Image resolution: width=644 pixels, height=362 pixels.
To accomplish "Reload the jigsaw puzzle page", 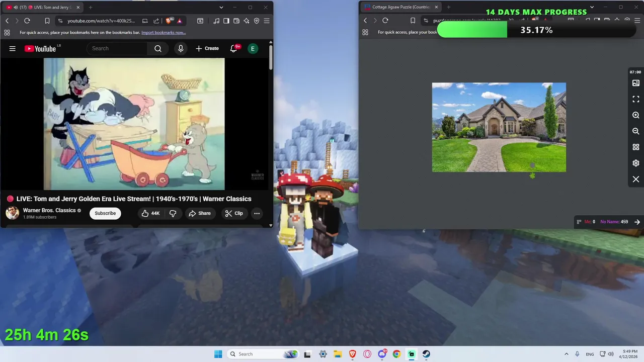I will click(x=385, y=21).
